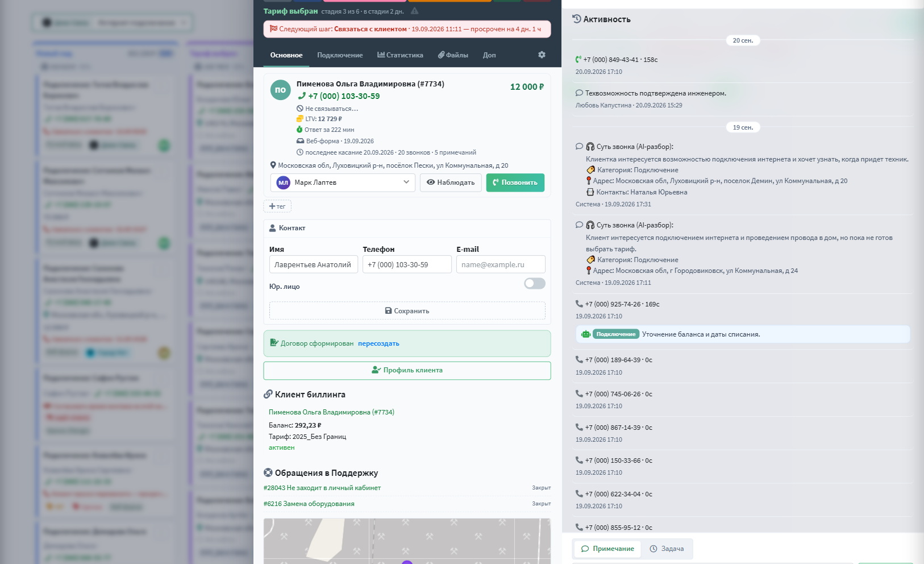Toggle Наблюдать watching for this lead
The height and width of the screenshot is (564, 924).
click(451, 183)
